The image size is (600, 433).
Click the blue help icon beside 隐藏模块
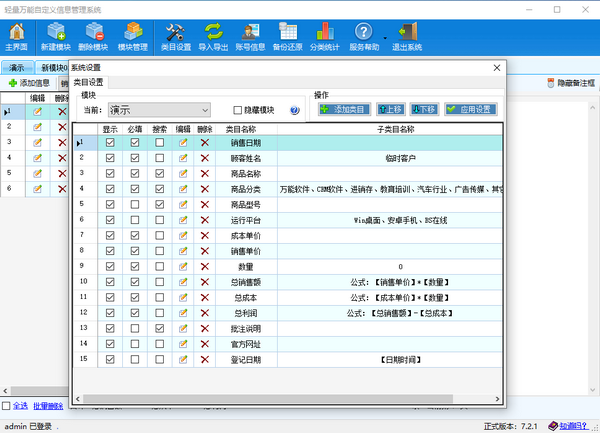[294, 110]
